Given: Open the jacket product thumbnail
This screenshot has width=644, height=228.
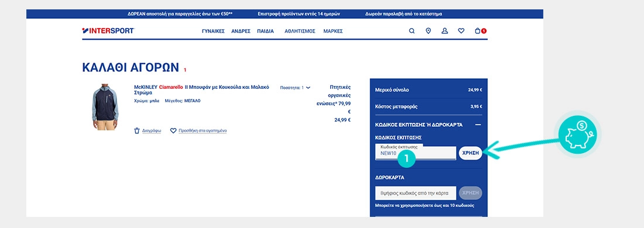Looking at the screenshot, I should pyautogui.click(x=105, y=108).
